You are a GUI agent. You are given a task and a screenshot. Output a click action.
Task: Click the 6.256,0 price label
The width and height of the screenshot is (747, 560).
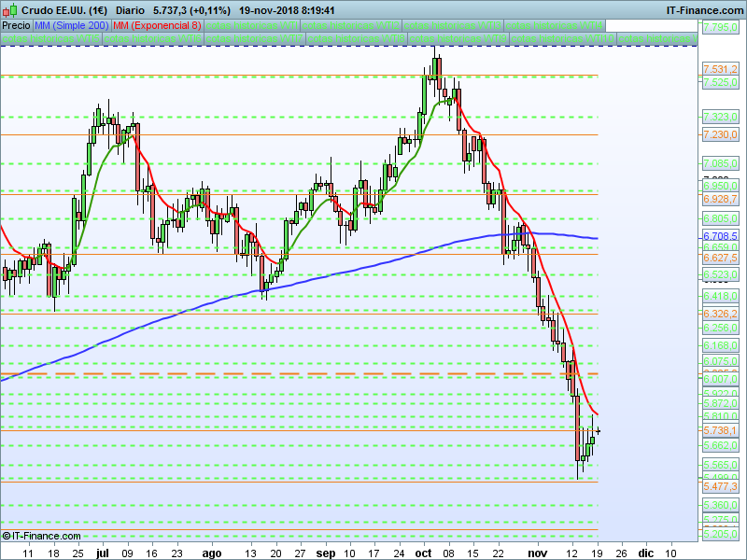[x=720, y=329]
